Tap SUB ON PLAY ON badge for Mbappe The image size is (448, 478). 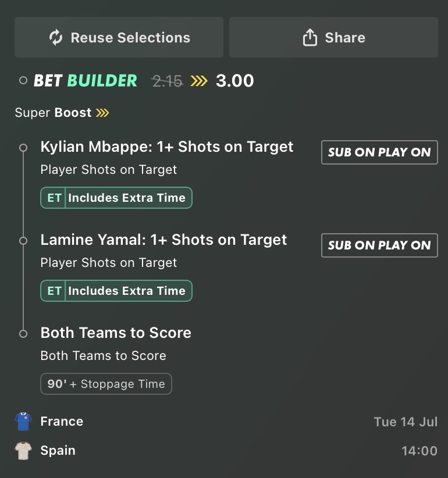coord(379,152)
